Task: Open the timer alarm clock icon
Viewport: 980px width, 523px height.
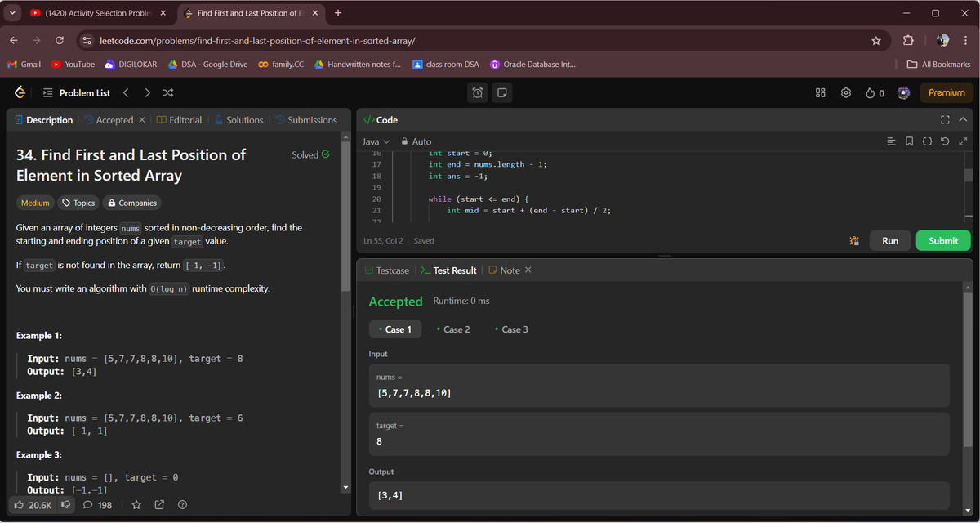Action: pyautogui.click(x=478, y=92)
